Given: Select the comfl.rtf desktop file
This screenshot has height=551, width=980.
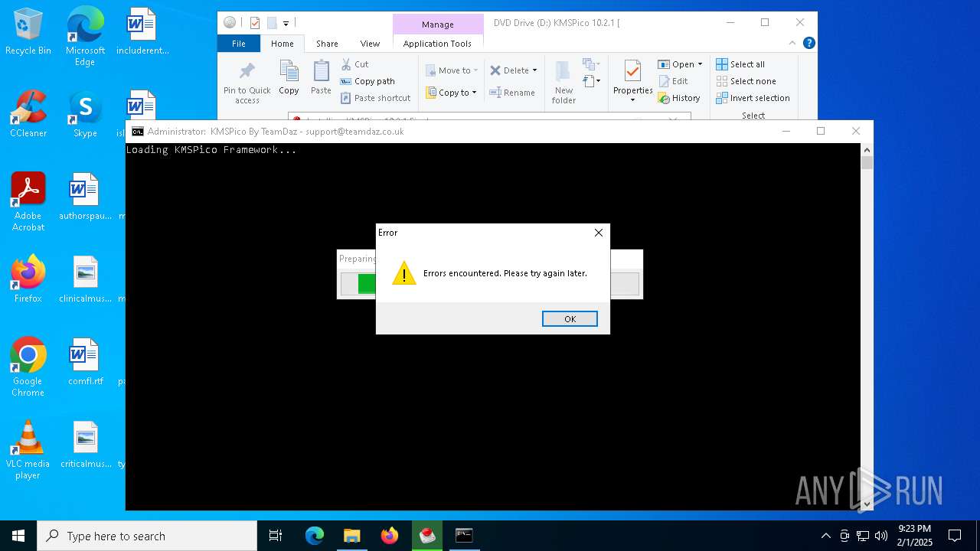Looking at the screenshot, I should tap(85, 361).
